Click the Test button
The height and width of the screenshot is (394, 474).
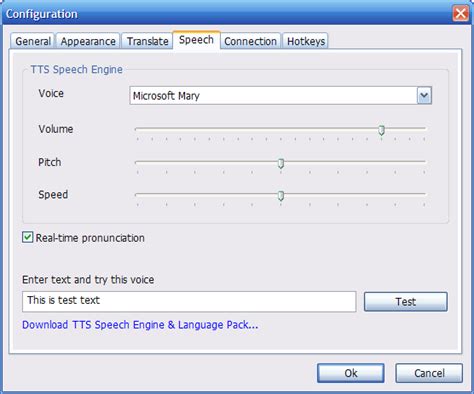(x=406, y=302)
